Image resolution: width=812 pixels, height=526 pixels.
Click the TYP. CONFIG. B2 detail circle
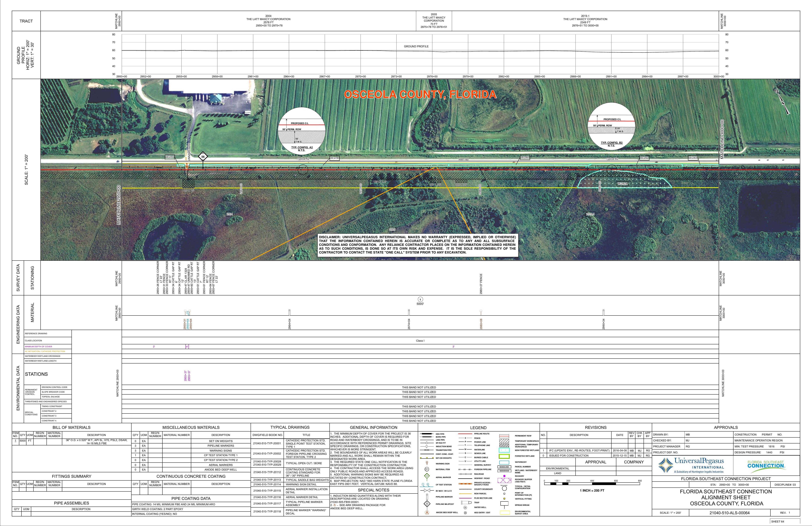(x=612, y=126)
